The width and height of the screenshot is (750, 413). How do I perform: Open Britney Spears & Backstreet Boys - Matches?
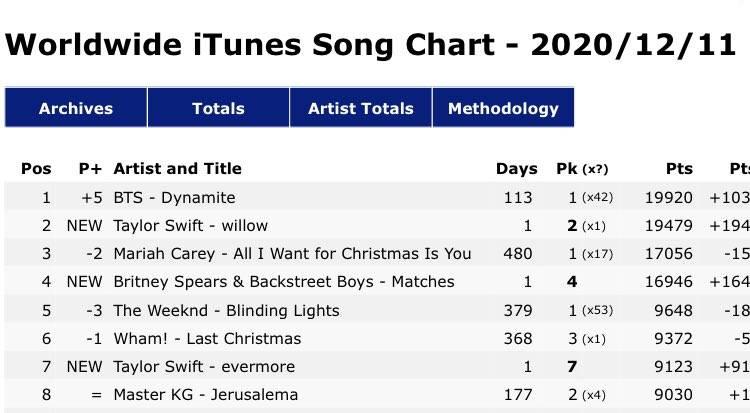click(x=284, y=281)
